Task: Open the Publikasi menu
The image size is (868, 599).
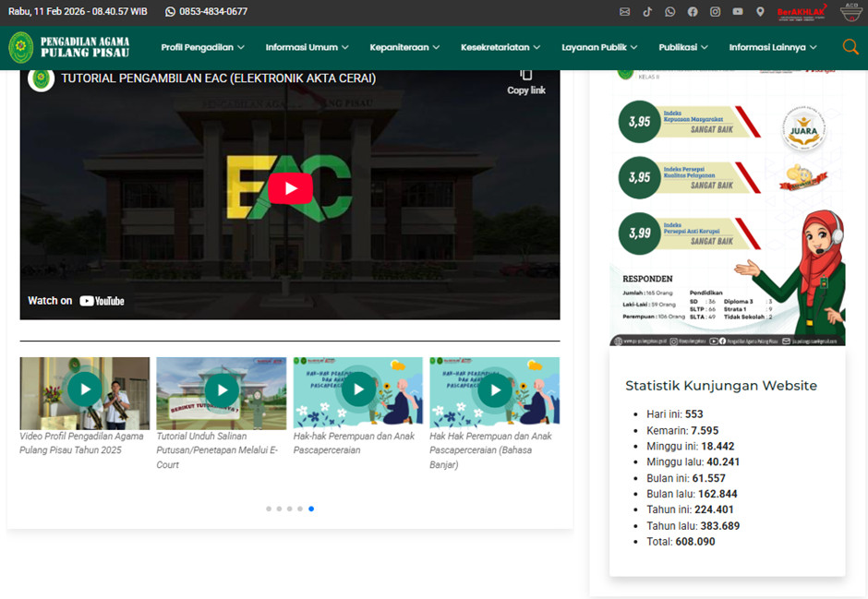Action: click(x=683, y=47)
